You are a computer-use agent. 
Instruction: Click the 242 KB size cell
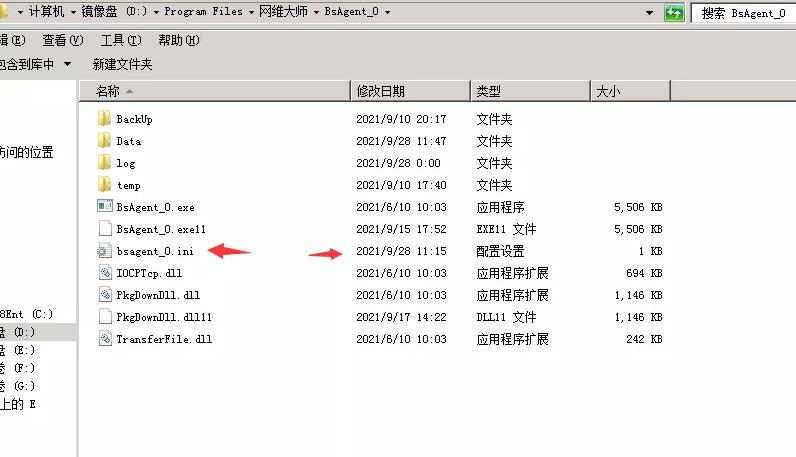coord(644,339)
